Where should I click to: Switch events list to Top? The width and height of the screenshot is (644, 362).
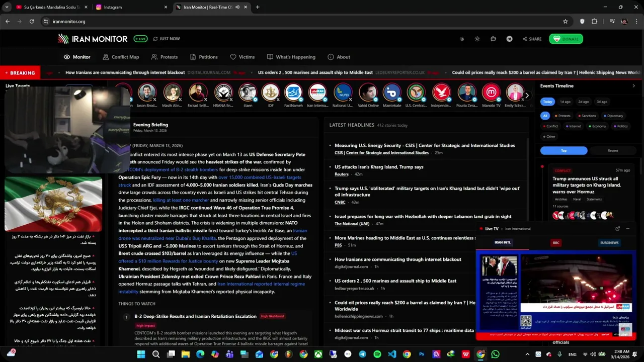[x=563, y=150]
